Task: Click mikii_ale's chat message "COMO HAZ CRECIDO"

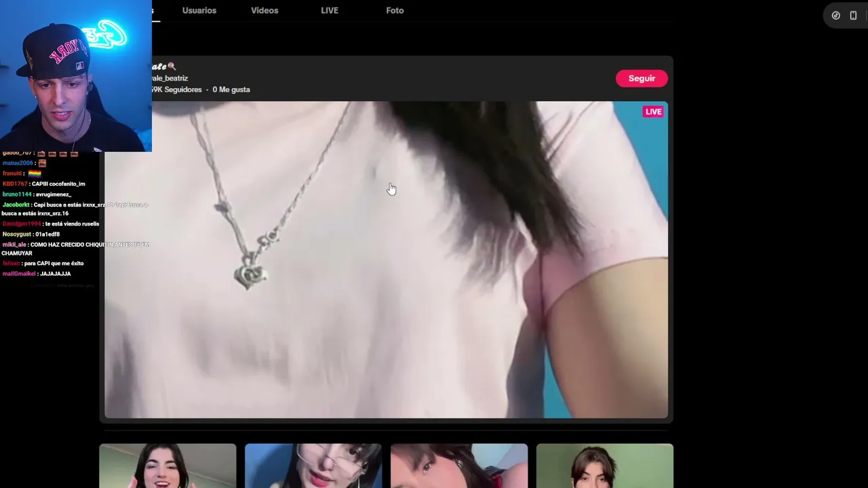Action: pyautogui.click(x=75, y=249)
